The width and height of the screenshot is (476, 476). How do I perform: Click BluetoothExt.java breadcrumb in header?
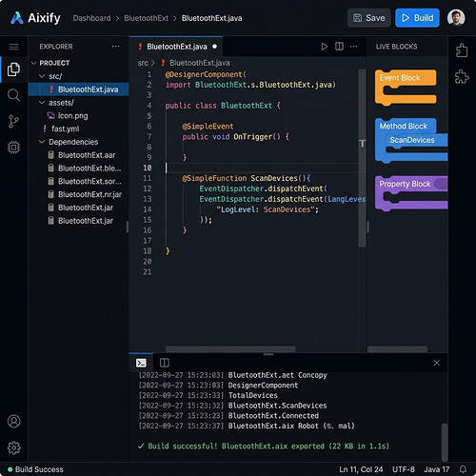[211, 18]
